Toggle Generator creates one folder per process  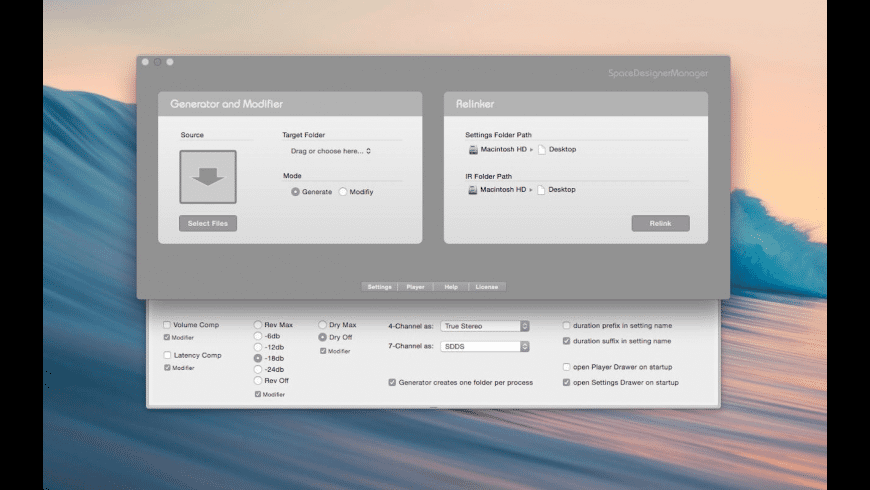click(x=392, y=382)
